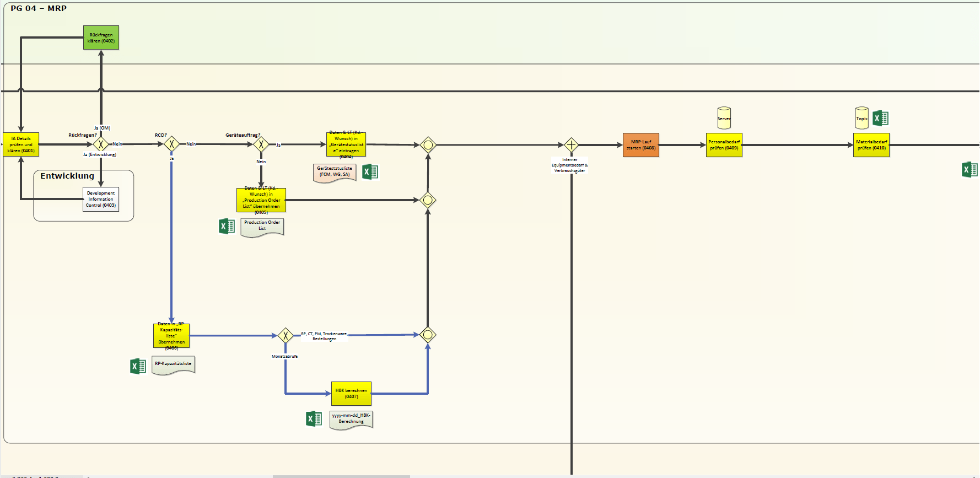Select the green Rückfragen klären (0402) box
The height and width of the screenshot is (478, 980).
point(101,37)
